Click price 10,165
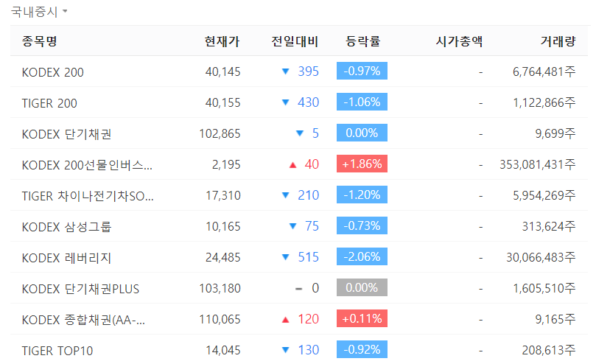Screen dimensions: 596x364 tap(223, 226)
